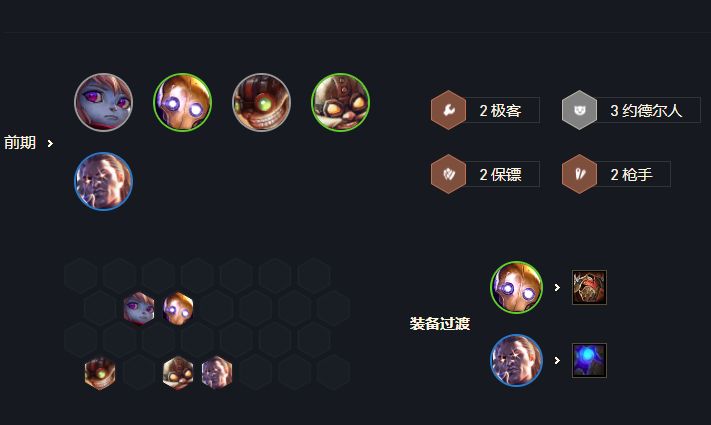
Task: Click Poppy's hex on the board
Action: 139,308
